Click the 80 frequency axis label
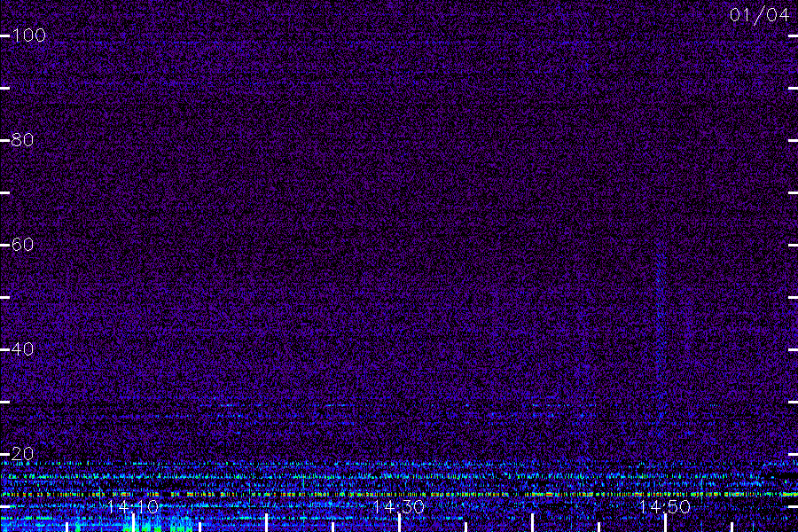 (22, 139)
